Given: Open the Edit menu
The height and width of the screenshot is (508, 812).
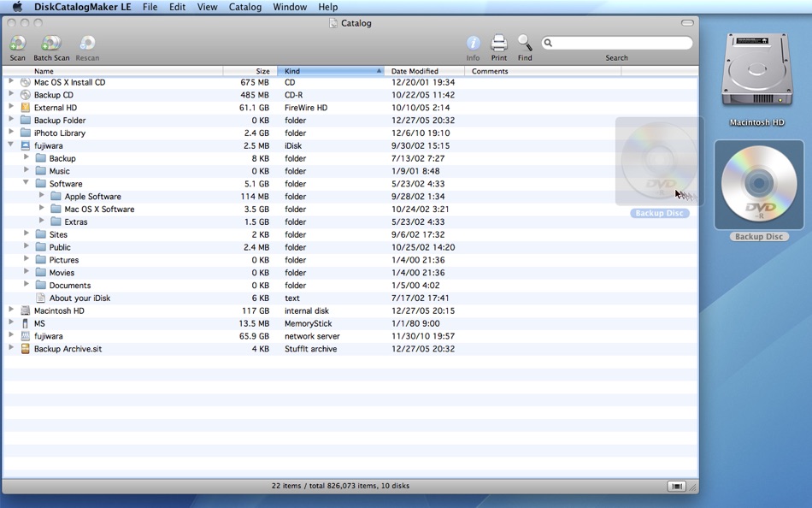Looking at the screenshot, I should [177, 7].
